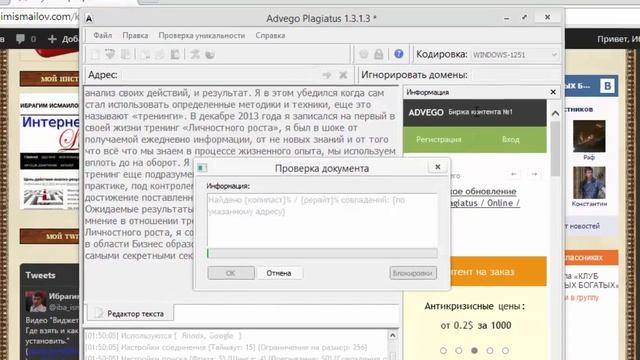
Task: Open the Файл menu
Action: (102, 36)
